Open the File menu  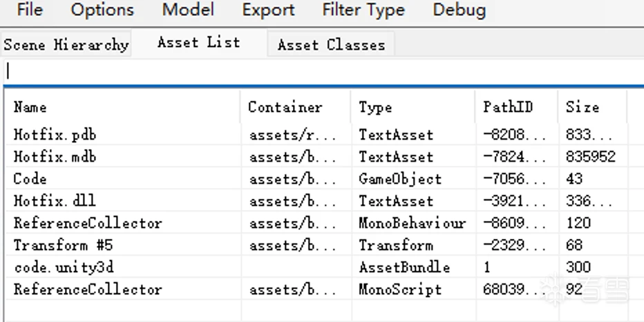tap(30, 10)
